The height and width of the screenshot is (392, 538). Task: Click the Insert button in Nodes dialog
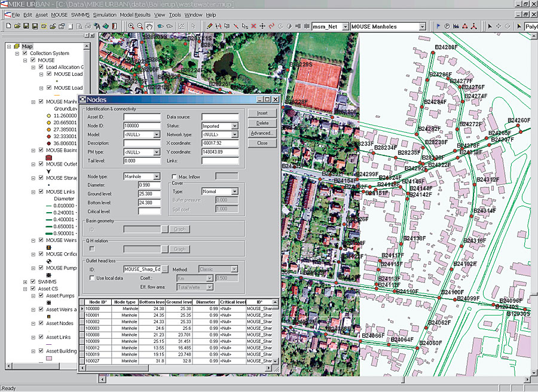262,113
